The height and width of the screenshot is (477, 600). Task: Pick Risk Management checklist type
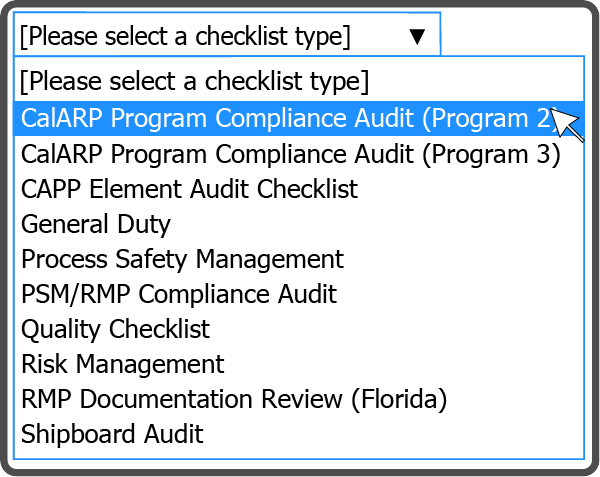(x=299, y=364)
